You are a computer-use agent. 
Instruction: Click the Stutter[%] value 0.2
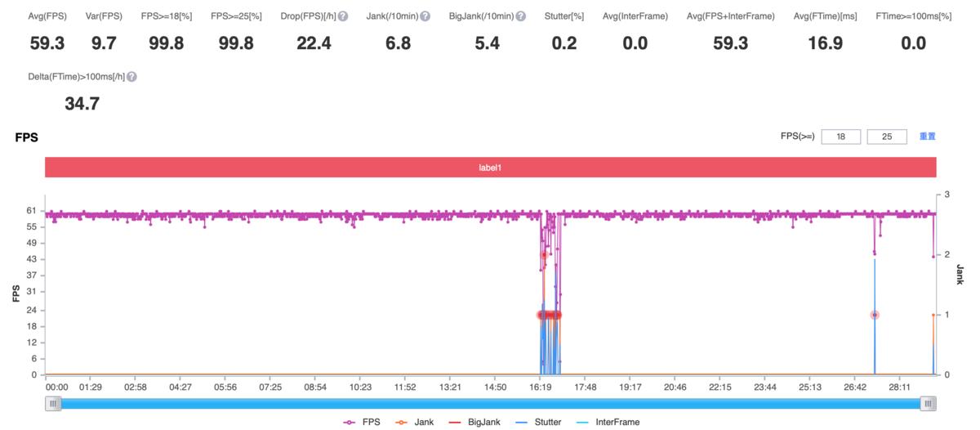[564, 43]
